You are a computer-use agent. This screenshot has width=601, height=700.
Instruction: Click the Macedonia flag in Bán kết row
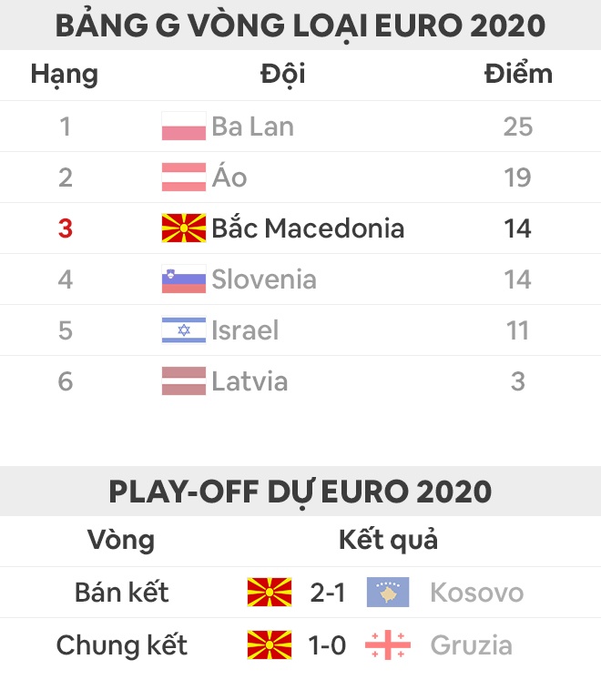[270, 593]
